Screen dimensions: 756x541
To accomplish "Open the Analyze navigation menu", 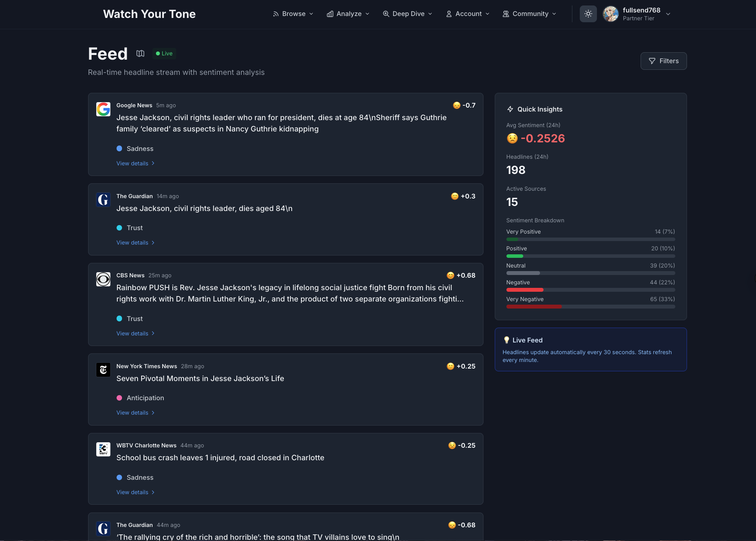I will tap(348, 14).
